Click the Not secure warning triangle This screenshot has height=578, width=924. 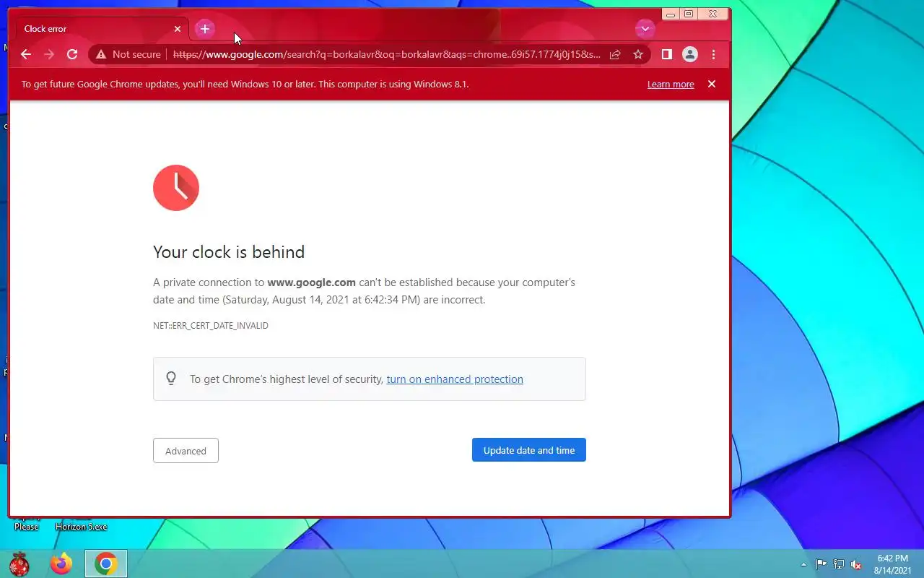click(101, 54)
